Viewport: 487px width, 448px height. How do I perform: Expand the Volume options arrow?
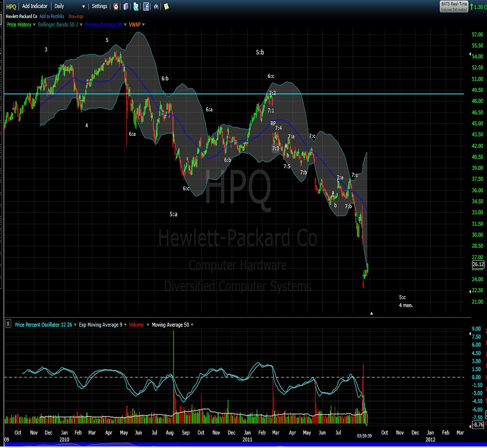(x=148, y=325)
